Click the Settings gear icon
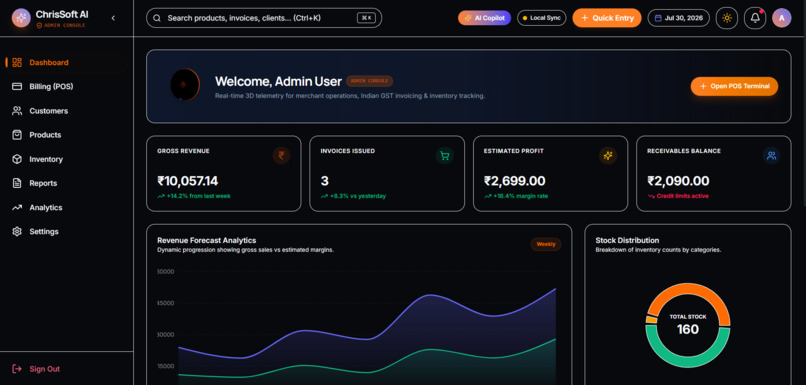 (x=17, y=231)
